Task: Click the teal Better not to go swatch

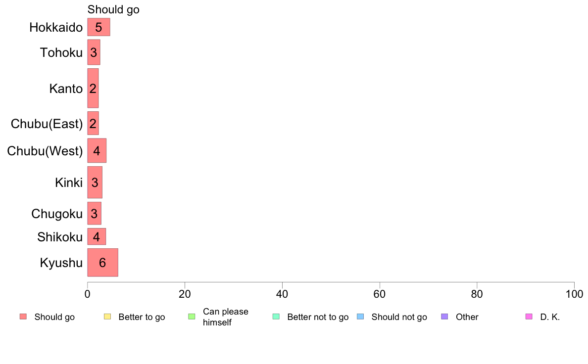Action: (x=276, y=317)
